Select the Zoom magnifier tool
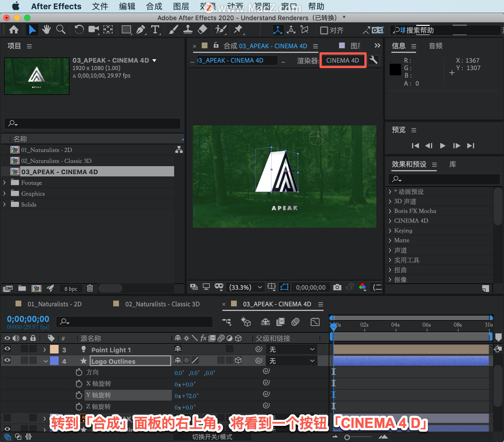 pyautogui.click(x=61, y=30)
